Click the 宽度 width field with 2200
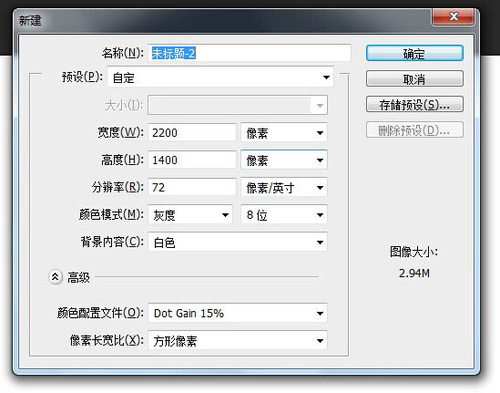This screenshot has height=393, width=500. [x=192, y=133]
